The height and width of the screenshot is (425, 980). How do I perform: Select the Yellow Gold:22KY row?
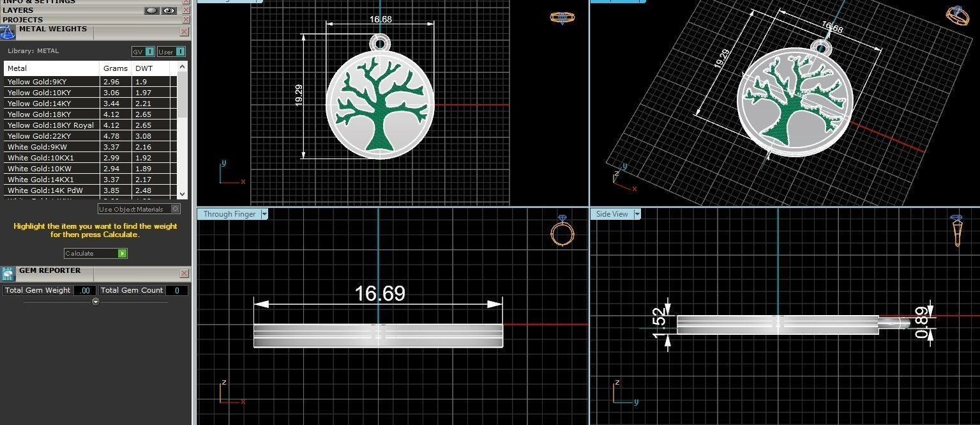tap(90, 136)
